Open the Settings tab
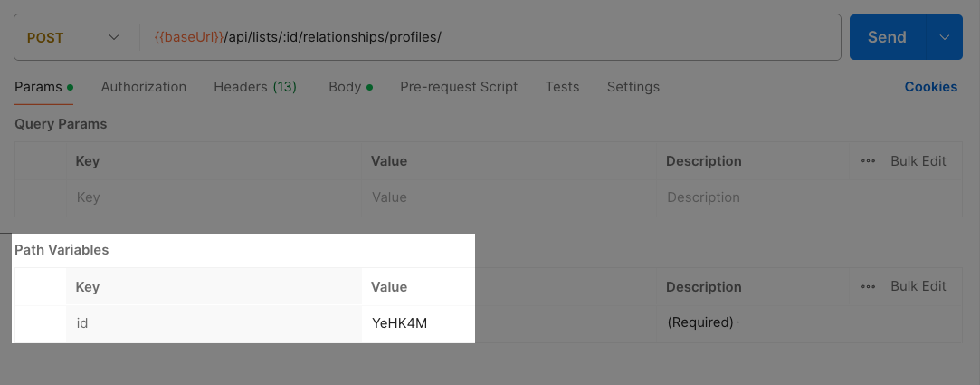Screen dimensions: 980x385 point(633,87)
